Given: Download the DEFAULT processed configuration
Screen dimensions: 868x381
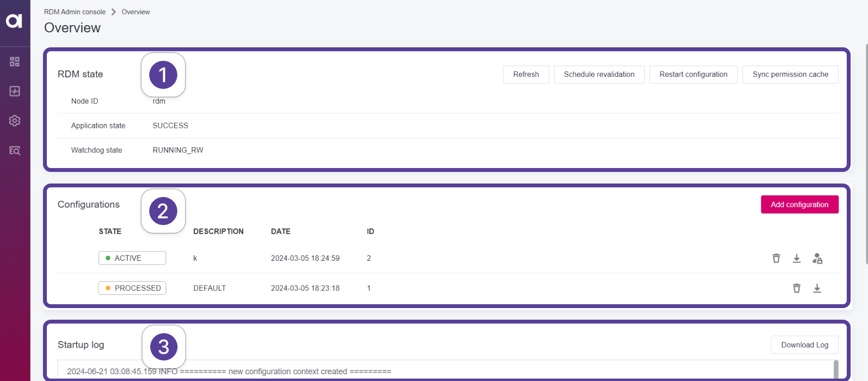Looking at the screenshot, I should (817, 288).
